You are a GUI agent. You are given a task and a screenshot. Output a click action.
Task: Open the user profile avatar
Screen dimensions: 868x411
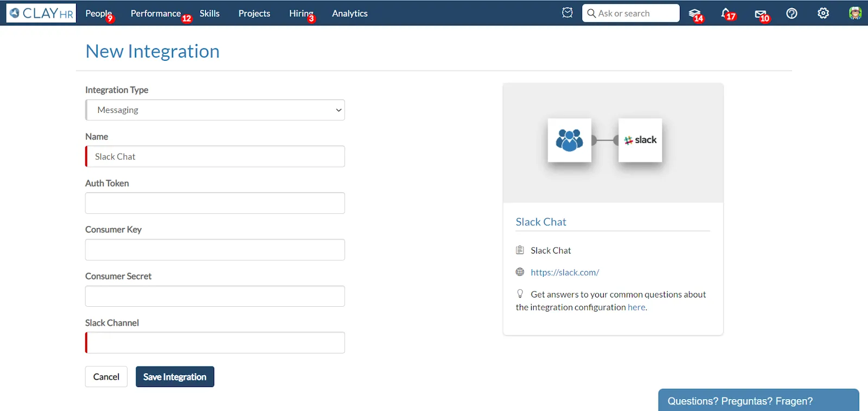tap(855, 13)
